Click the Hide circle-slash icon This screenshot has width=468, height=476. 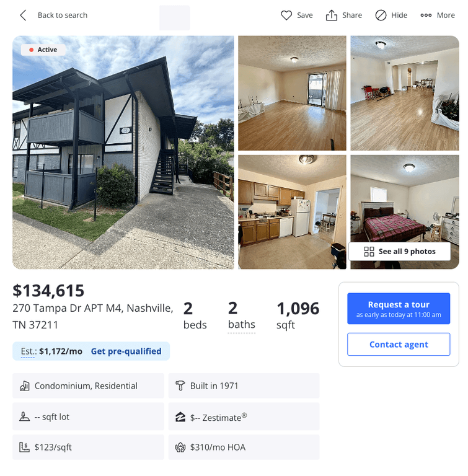pyautogui.click(x=381, y=15)
